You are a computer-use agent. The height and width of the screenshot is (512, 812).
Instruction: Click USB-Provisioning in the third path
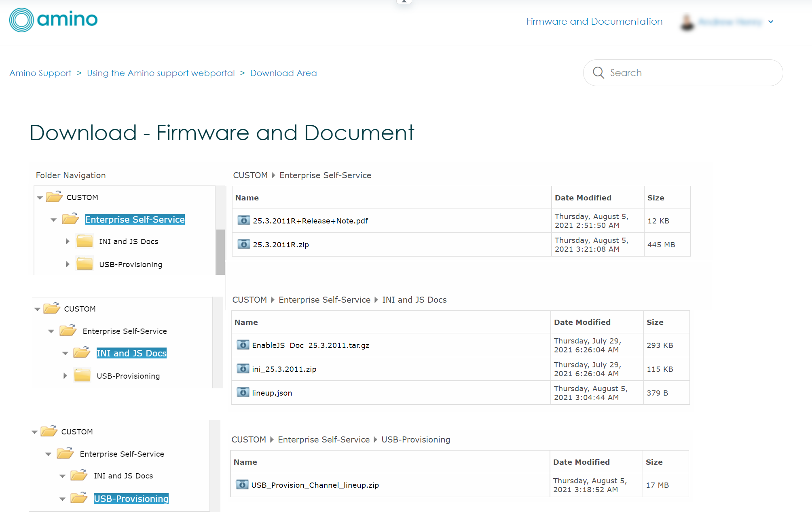[416, 440]
